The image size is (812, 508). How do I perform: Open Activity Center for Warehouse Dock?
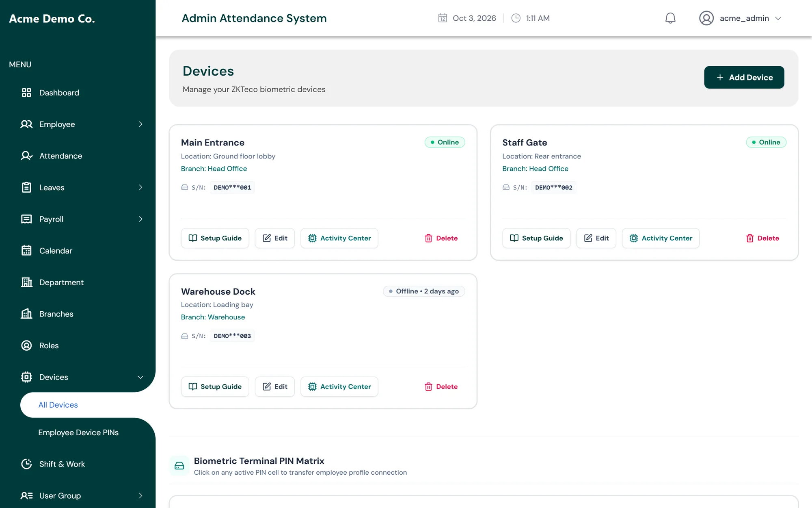tap(339, 386)
